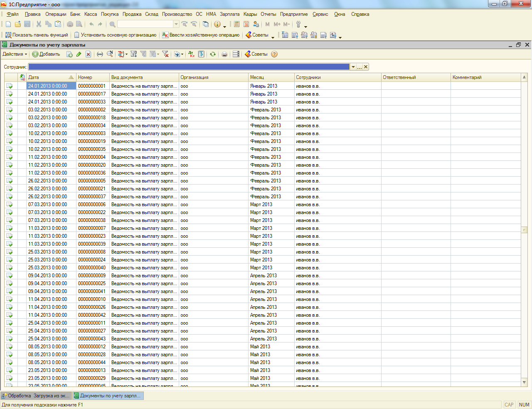Click the Cut scissors icon

click(x=39, y=24)
